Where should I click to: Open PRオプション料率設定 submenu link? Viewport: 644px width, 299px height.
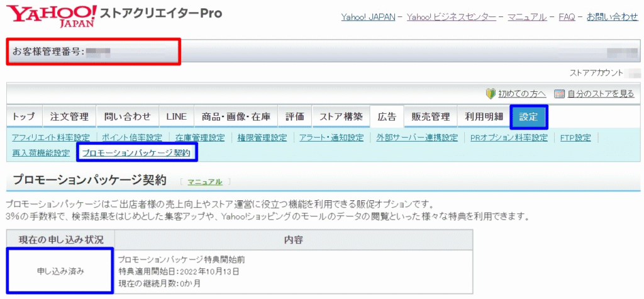point(509,138)
